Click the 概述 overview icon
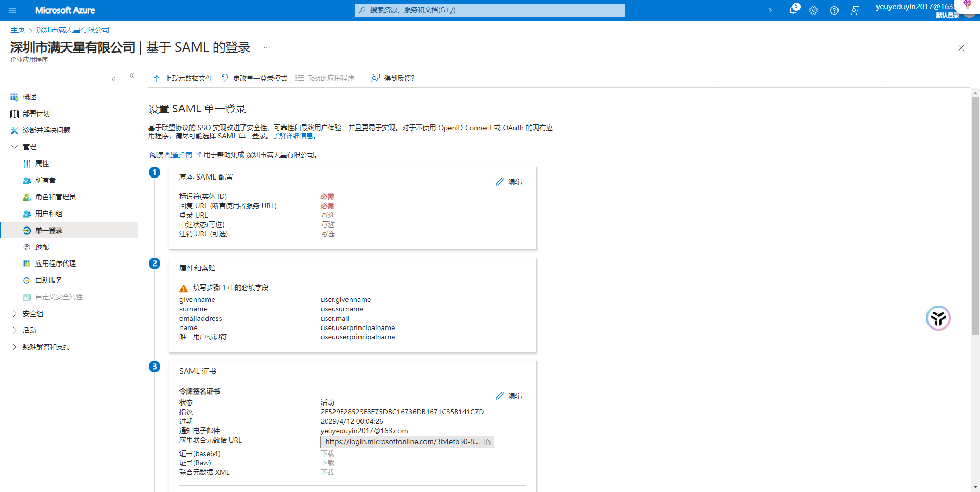980x492 pixels. pyautogui.click(x=15, y=97)
